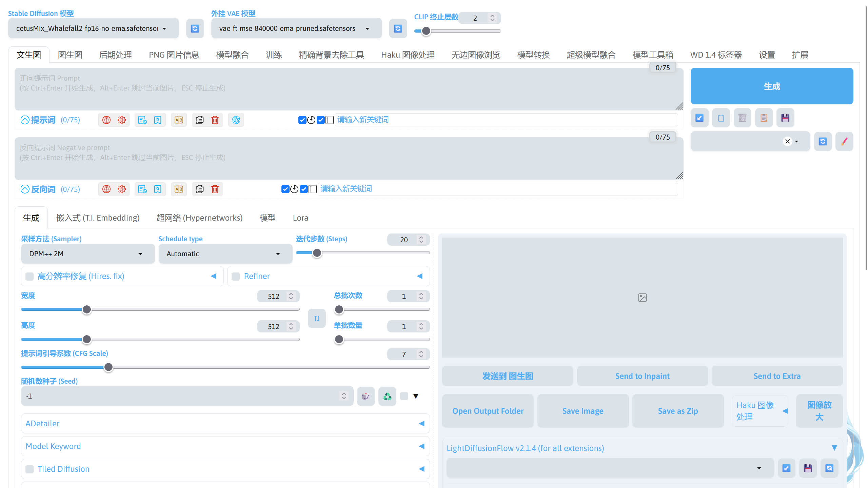Click the red trash icon in the 提示词 toolbar
This screenshot has height=488, width=868.
(215, 120)
